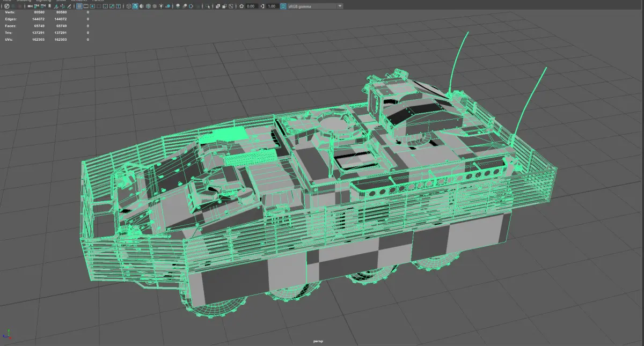Toggle the viewport Grid display
Image resolution: width=644 pixels, height=346 pixels.
coord(79,6)
